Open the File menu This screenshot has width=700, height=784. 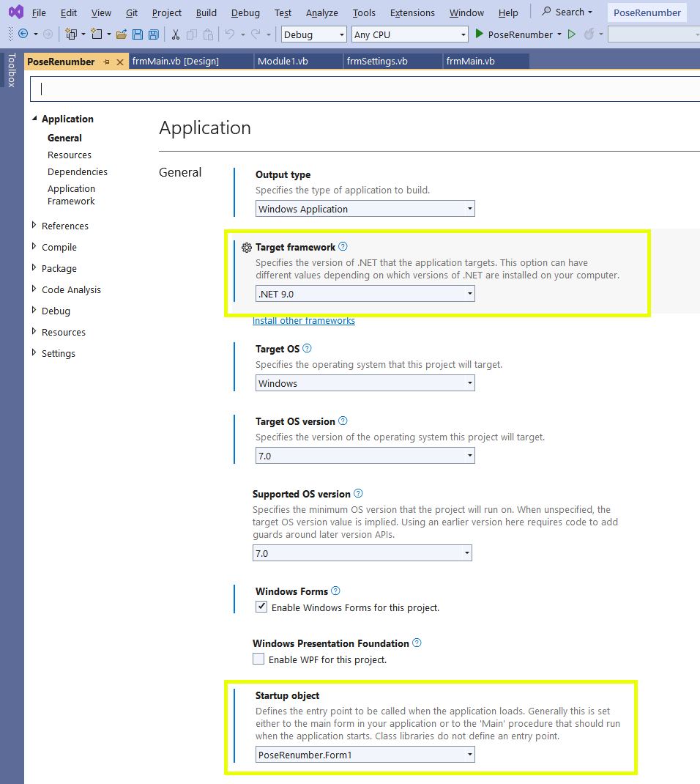pyautogui.click(x=39, y=12)
